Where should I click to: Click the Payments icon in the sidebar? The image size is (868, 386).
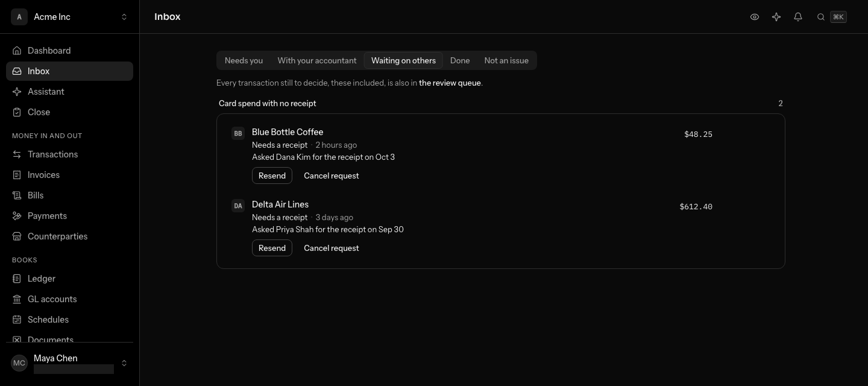pyautogui.click(x=17, y=216)
